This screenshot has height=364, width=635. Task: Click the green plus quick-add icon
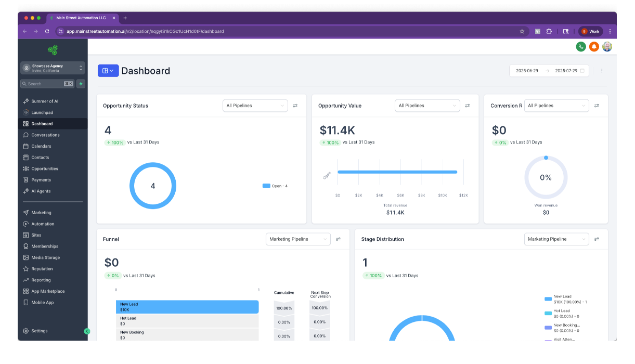(81, 84)
